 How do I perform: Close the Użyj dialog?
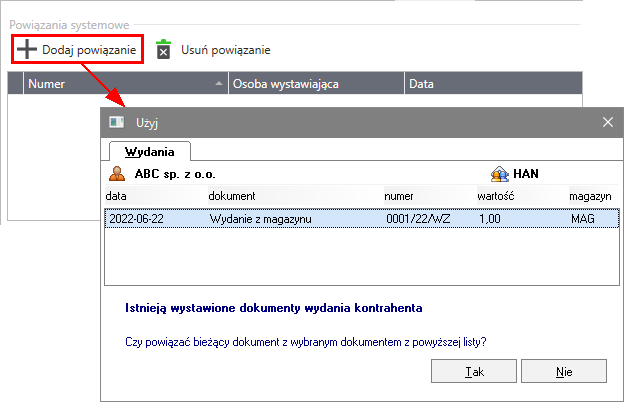608,122
